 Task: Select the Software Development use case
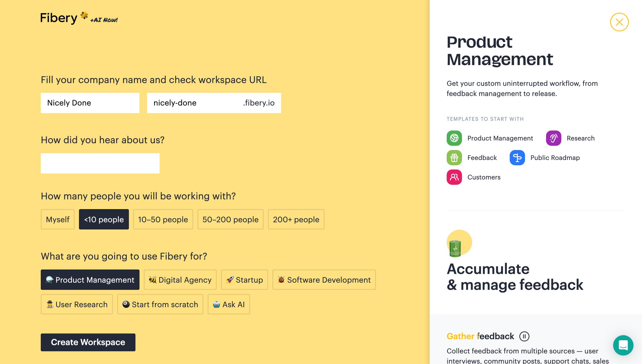pos(324,280)
